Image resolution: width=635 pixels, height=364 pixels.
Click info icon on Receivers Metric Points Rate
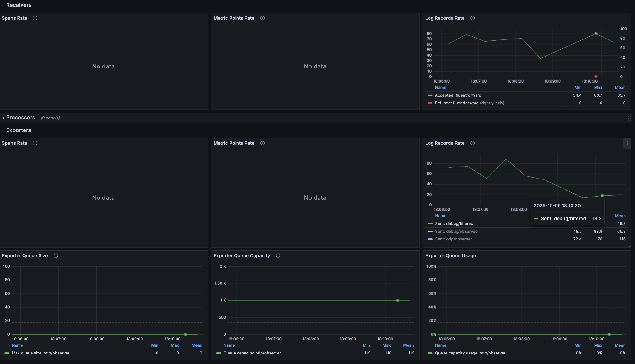(262, 18)
